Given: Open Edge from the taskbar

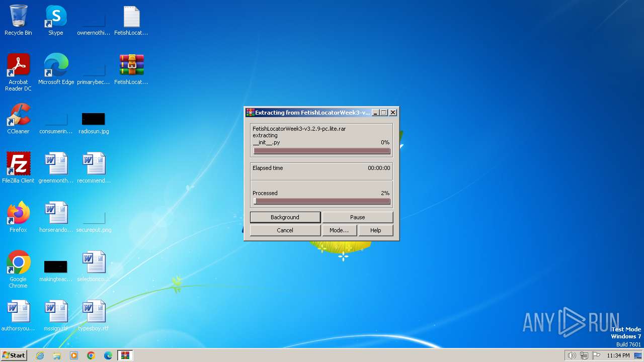Looking at the screenshot, I should (x=108, y=355).
